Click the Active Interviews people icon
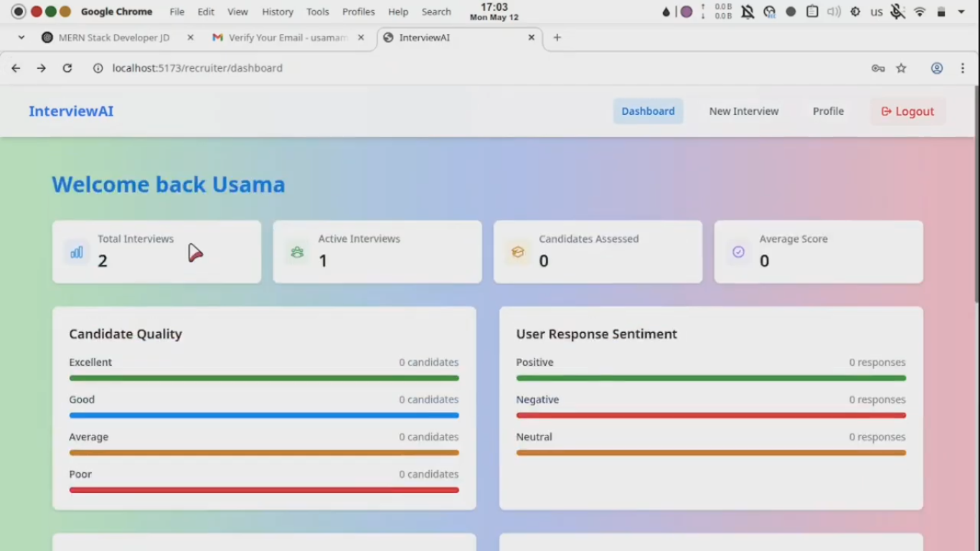Screen dimensions: 980x551 [297, 252]
